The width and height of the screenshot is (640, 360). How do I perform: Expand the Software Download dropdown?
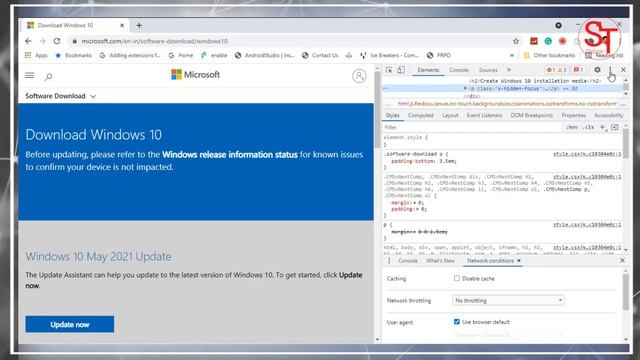coord(61,96)
